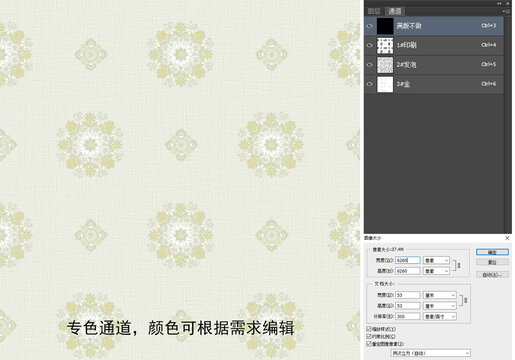Image resolution: width=515 pixels, height=360 pixels.
Task: Click the document size link chain icon
Action: (465, 300)
